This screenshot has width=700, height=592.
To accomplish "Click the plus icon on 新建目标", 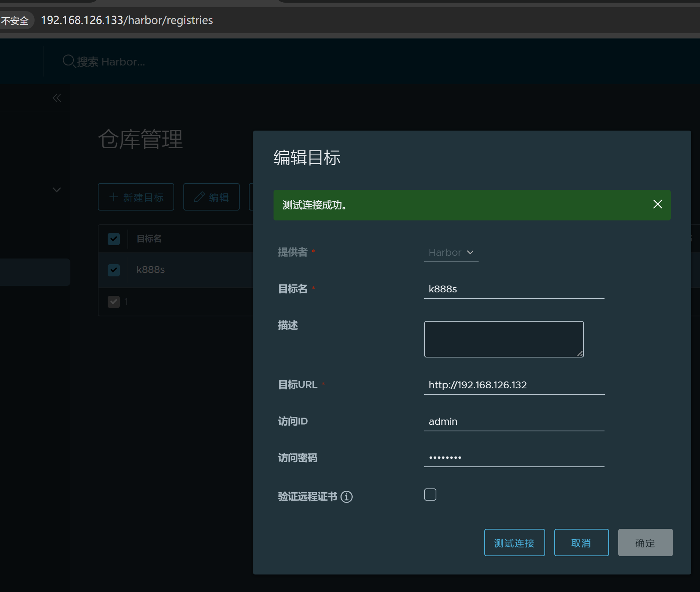I will (113, 197).
